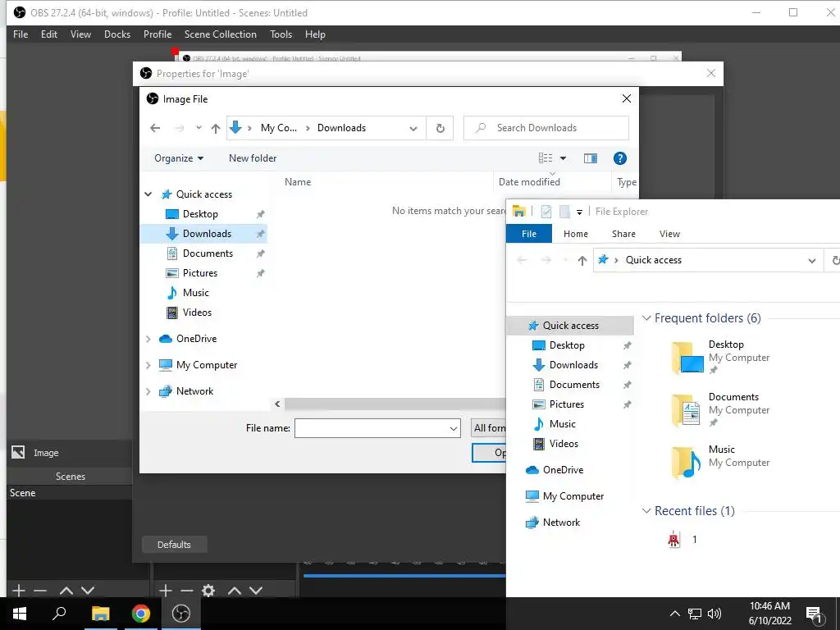Collapse Recent files group in File Explorer

tap(646, 510)
